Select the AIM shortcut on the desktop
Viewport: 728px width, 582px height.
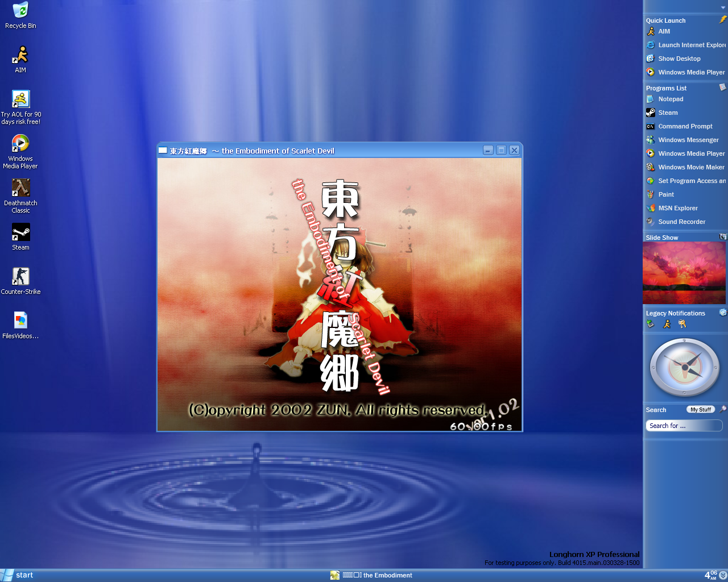20,59
